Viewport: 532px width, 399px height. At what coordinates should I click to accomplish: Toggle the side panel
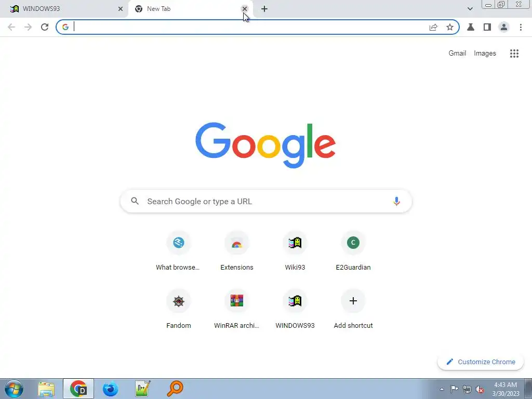487,27
